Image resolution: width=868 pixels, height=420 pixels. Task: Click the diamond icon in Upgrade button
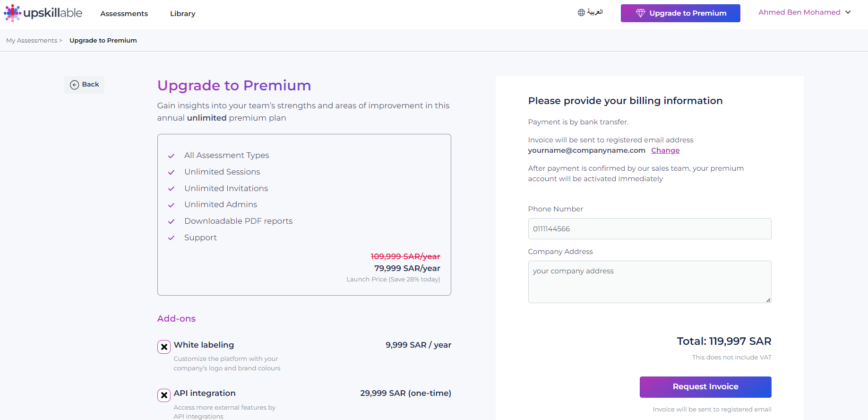(640, 13)
